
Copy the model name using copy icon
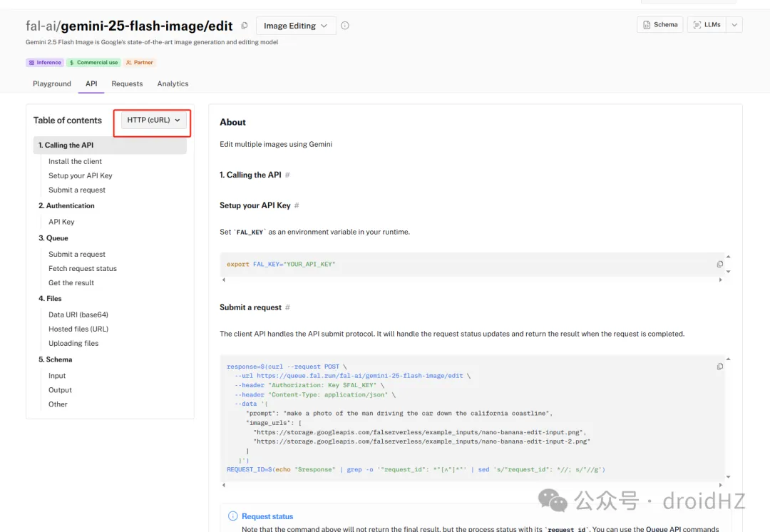click(245, 26)
